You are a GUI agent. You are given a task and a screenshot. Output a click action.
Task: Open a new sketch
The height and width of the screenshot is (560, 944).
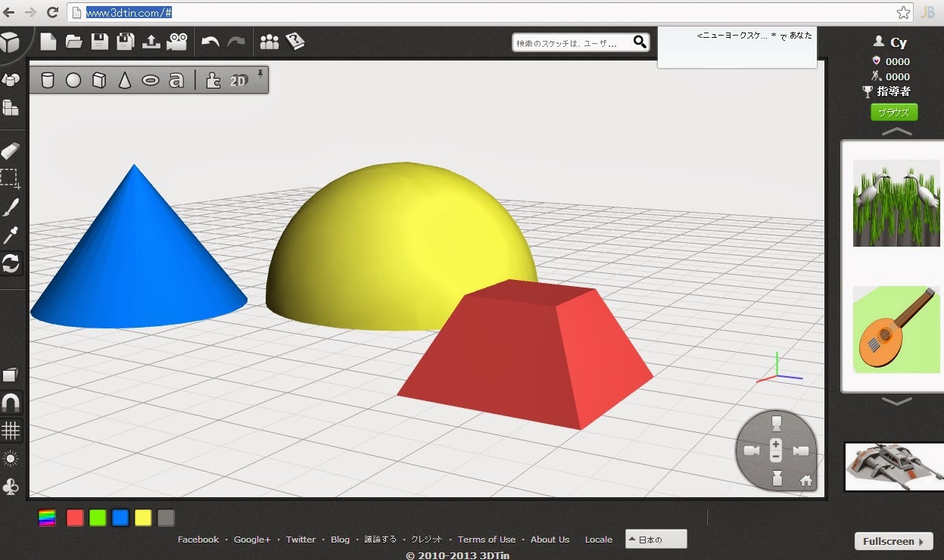48,42
